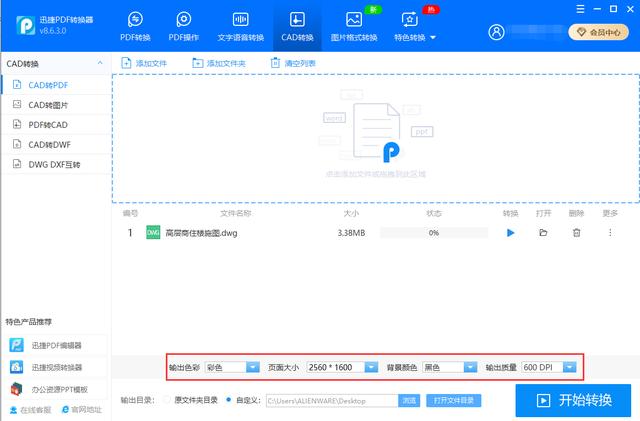Click the 打开文件目录 button
Screen dimensions: 640x421
click(x=453, y=401)
